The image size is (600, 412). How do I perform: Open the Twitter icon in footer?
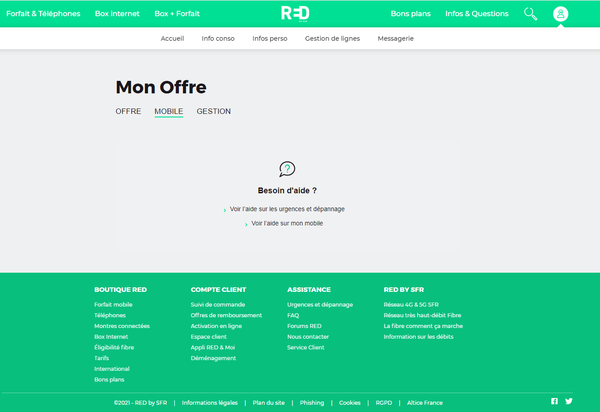(569, 401)
